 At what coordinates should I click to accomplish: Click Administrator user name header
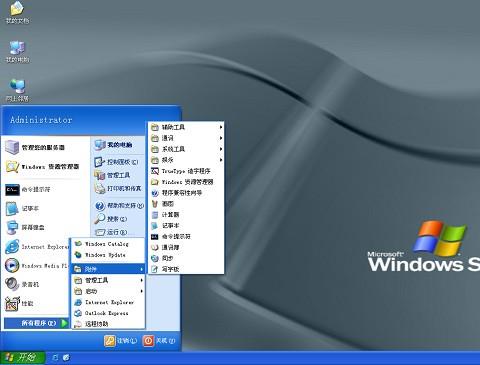[41, 120]
